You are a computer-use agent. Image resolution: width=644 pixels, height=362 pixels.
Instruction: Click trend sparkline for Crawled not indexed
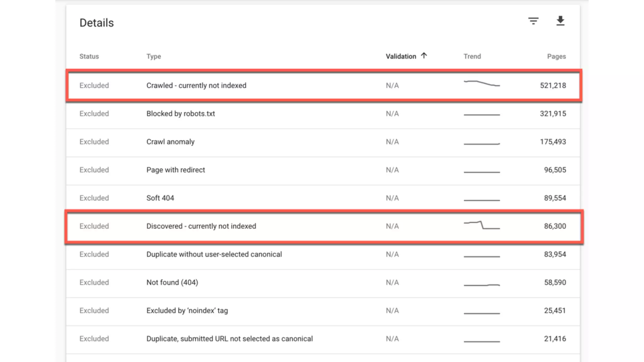[481, 84]
